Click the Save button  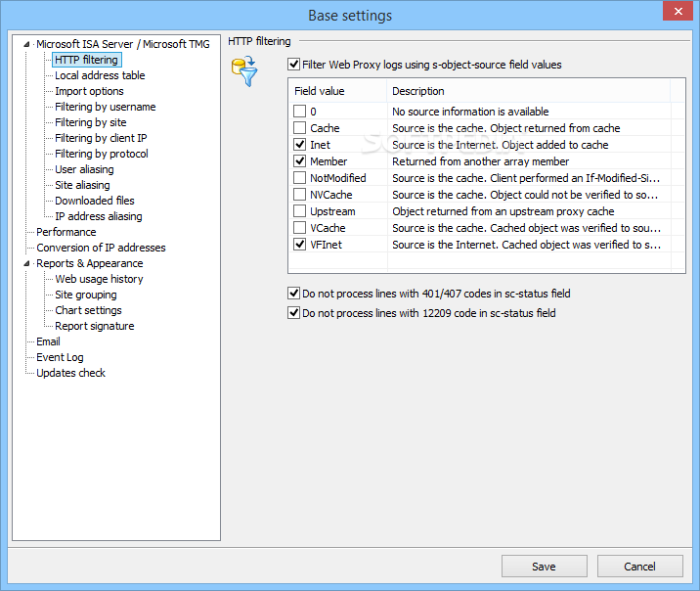pos(545,567)
